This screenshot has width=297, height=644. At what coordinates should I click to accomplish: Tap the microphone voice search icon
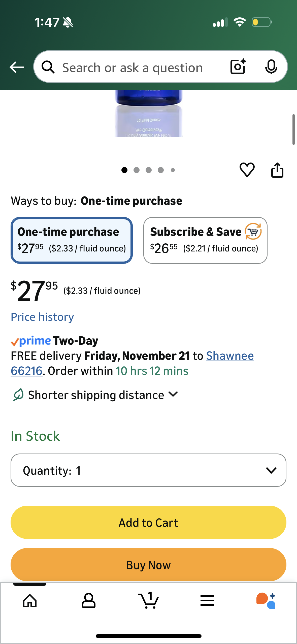tap(271, 67)
